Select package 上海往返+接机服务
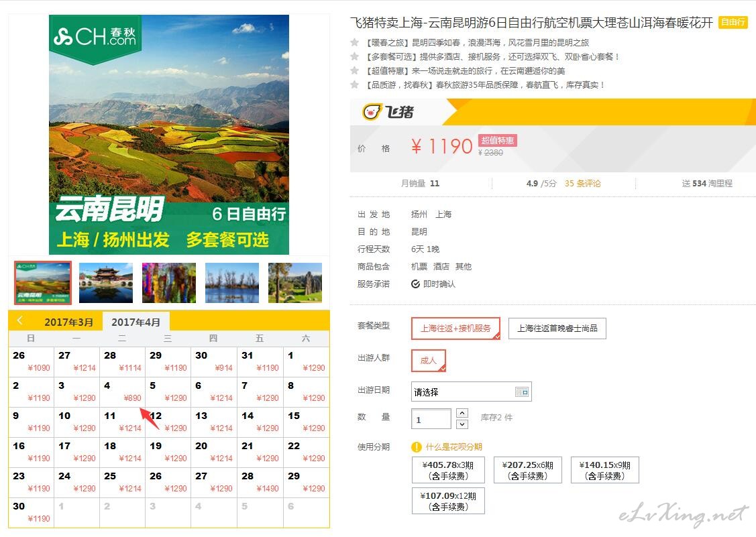 (x=455, y=329)
